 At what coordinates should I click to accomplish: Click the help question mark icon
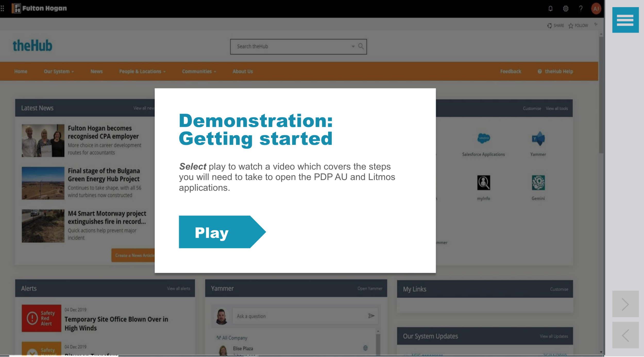click(x=581, y=9)
